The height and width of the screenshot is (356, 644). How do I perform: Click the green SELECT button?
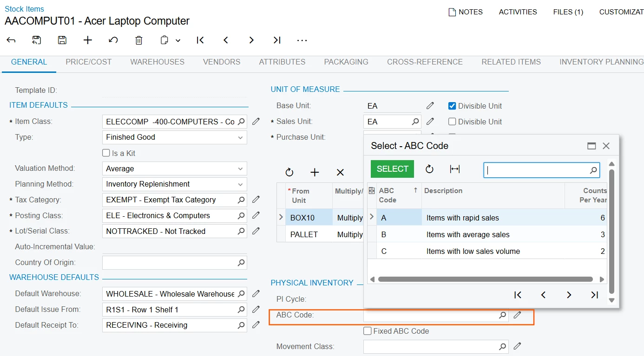point(392,169)
